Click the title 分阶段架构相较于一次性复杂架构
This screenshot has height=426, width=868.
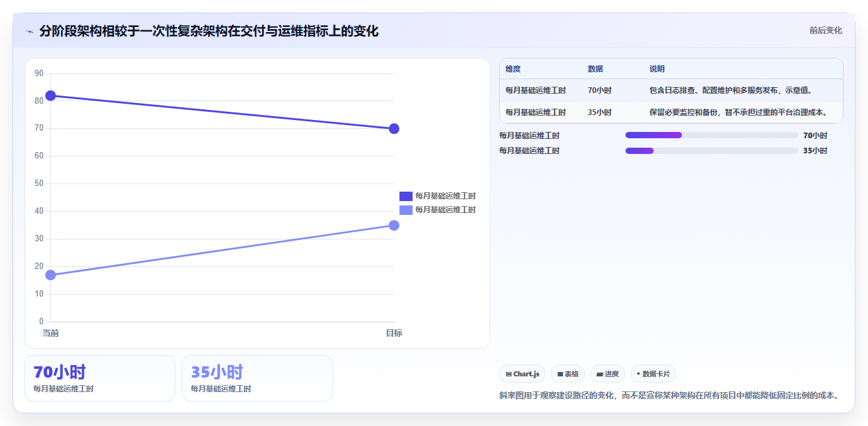(209, 31)
